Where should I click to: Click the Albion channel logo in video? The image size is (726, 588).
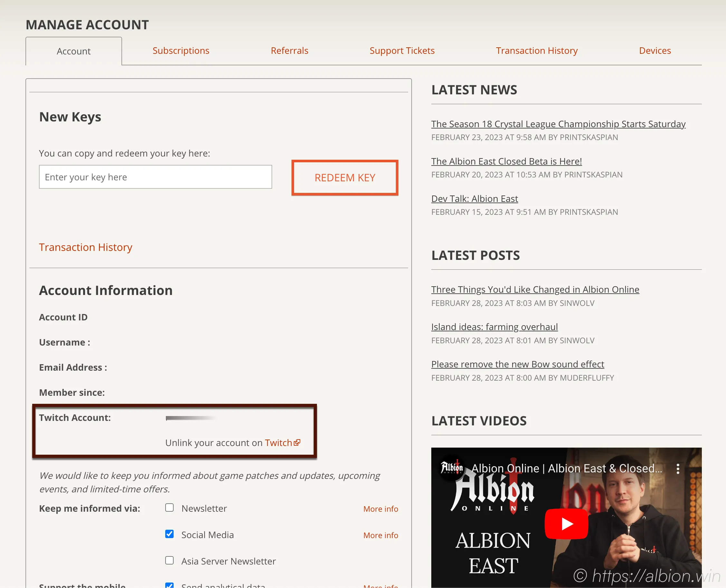coord(452,468)
